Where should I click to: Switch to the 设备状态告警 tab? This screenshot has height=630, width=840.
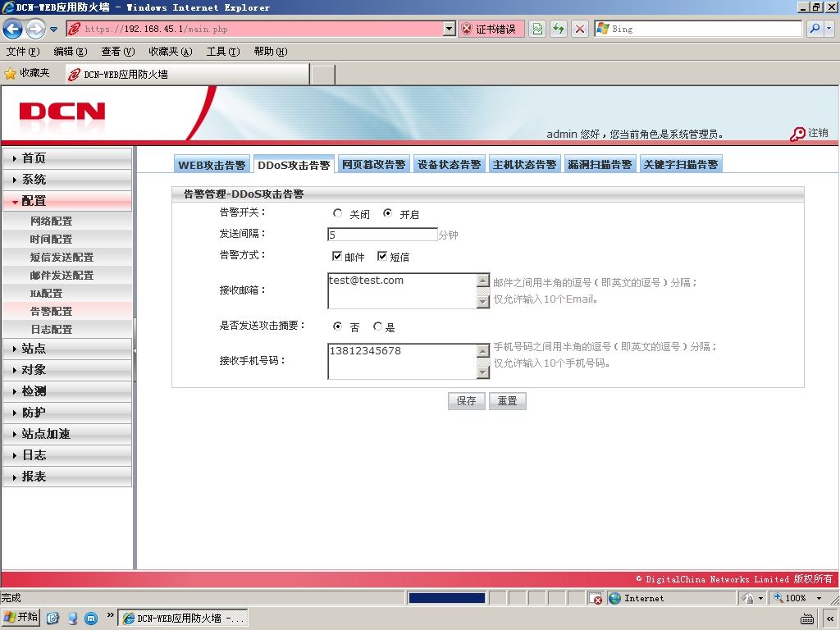[449, 164]
